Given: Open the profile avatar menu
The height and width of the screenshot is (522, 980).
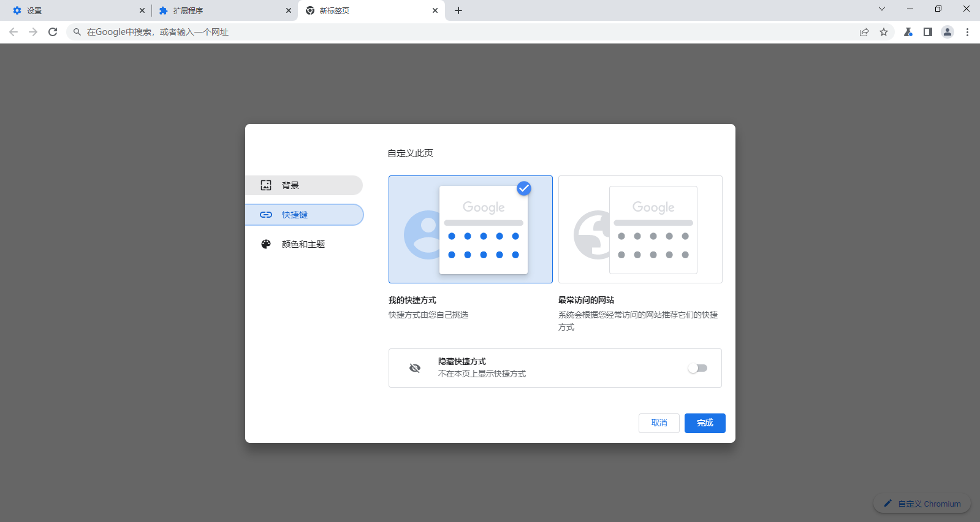Looking at the screenshot, I should 948,32.
